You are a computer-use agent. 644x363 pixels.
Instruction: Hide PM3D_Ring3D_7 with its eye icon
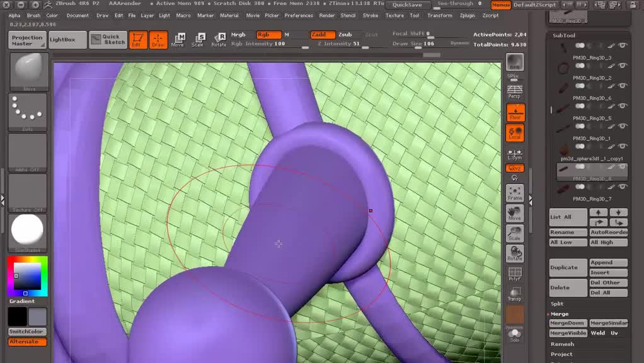[x=623, y=187]
